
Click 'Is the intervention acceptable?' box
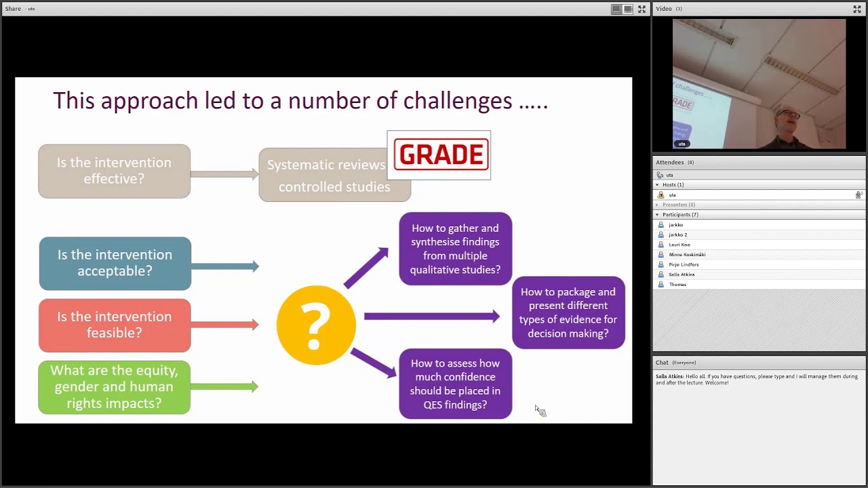(x=115, y=263)
